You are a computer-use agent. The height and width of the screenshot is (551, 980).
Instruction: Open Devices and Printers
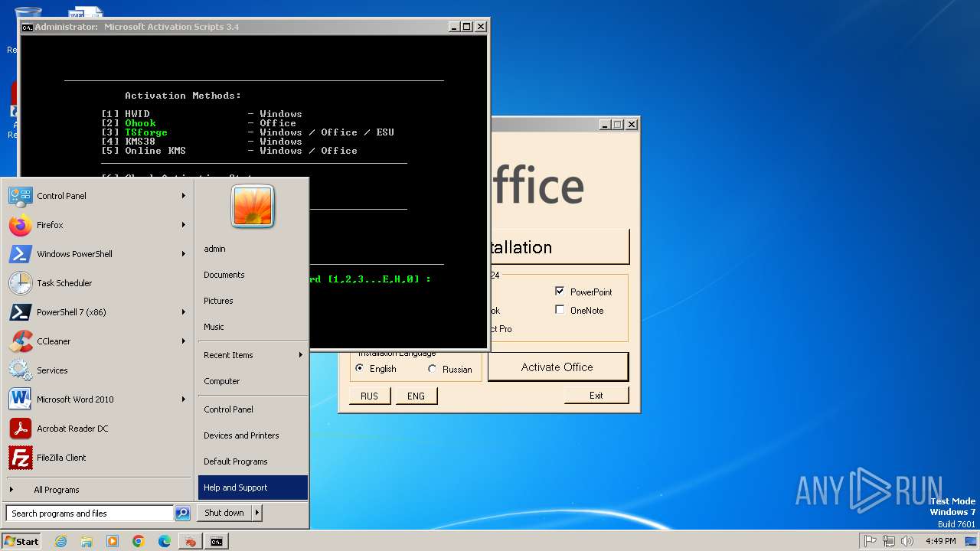click(253, 435)
